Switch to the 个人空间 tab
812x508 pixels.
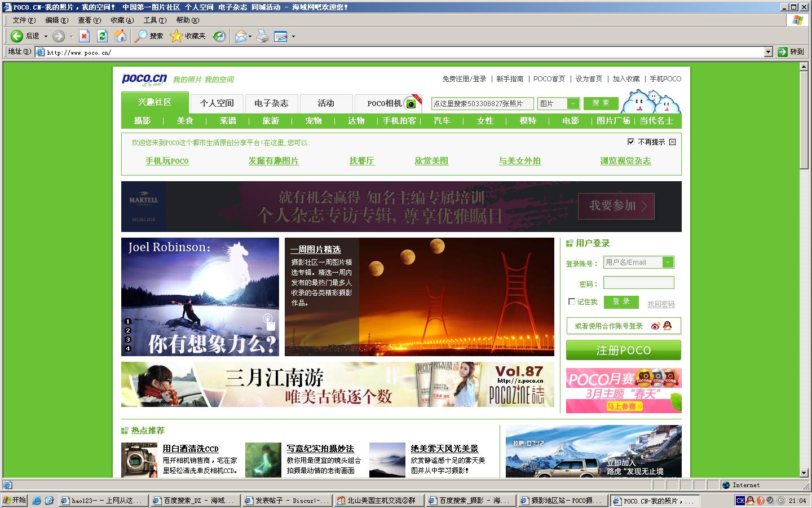point(217,103)
